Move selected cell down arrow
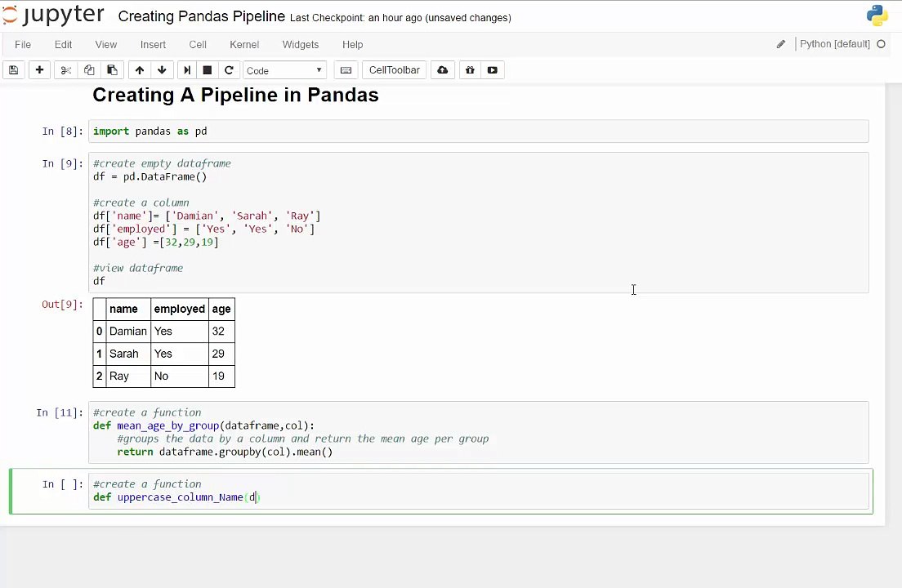 click(x=162, y=70)
